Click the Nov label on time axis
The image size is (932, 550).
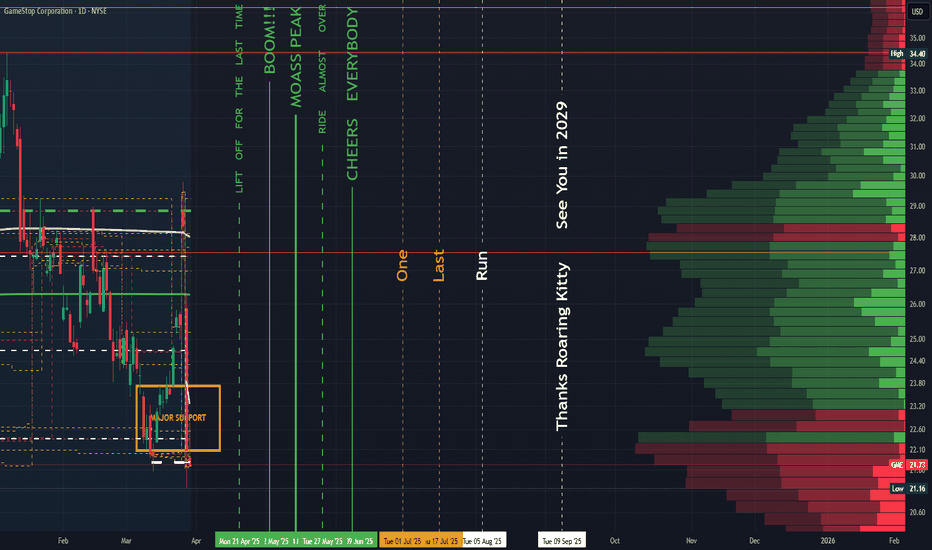tap(691, 540)
